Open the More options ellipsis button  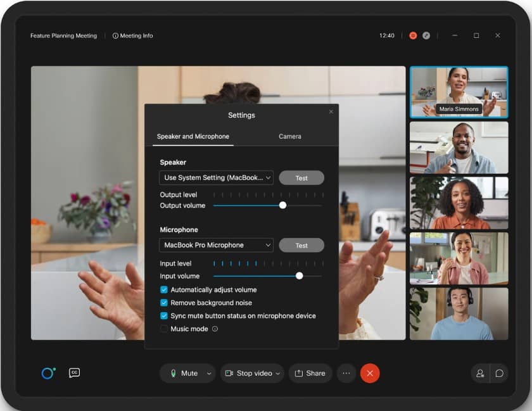pos(346,374)
